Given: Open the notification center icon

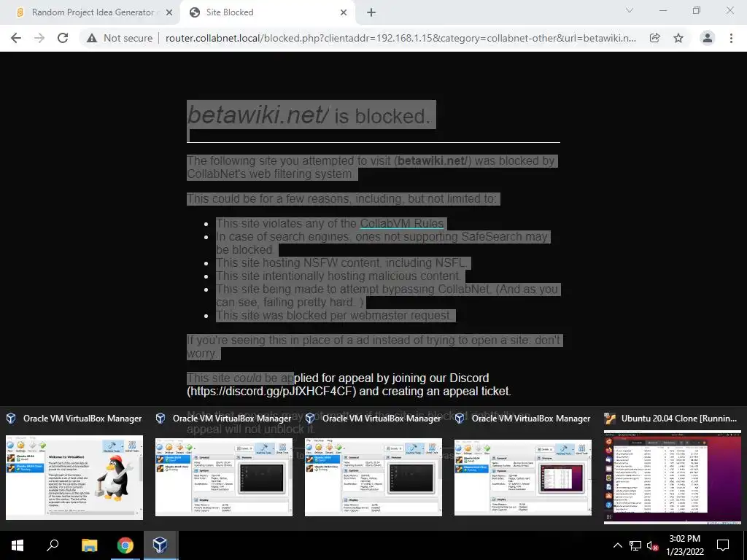Looking at the screenshot, I should coord(723,545).
